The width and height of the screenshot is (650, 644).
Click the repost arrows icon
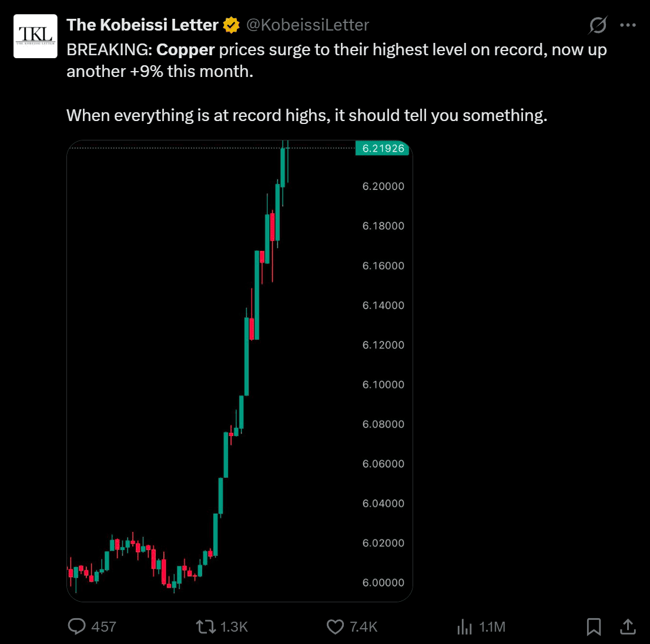pos(206,626)
